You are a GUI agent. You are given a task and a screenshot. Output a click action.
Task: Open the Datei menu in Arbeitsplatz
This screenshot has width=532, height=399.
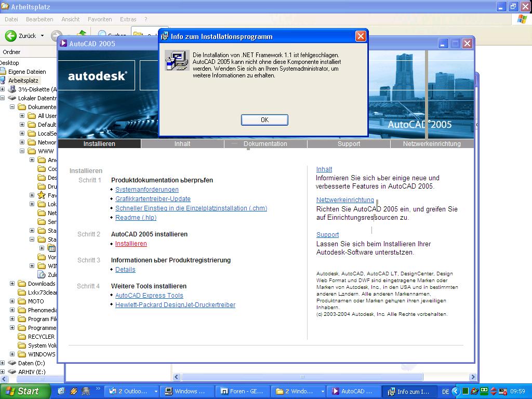pos(11,19)
